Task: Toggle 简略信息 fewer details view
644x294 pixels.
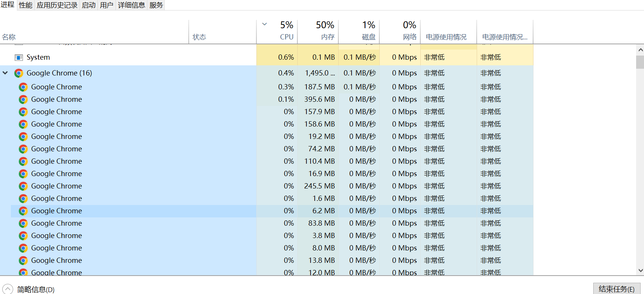Action: 8,289
